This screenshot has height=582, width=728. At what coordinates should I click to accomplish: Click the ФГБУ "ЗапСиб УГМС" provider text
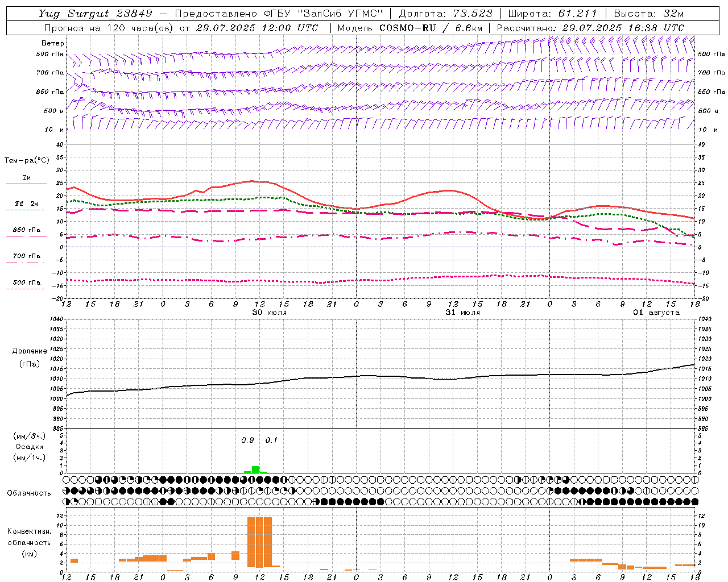(323, 14)
